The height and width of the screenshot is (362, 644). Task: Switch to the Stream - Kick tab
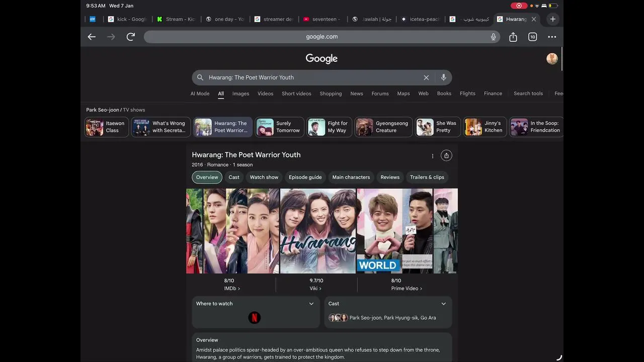pos(176,19)
